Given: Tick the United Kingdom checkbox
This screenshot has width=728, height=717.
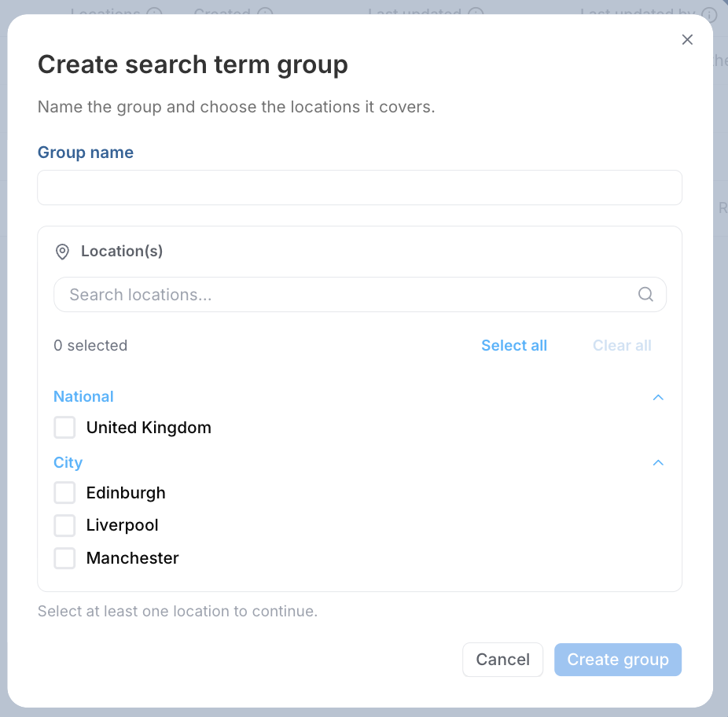Looking at the screenshot, I should pos(64,427).
